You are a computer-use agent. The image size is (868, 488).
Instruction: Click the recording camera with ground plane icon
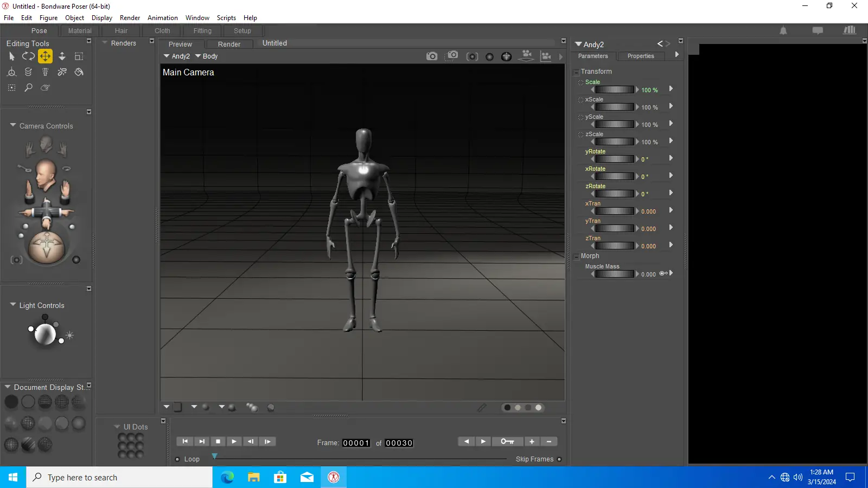pyautogui.click(x=526, y=55)
